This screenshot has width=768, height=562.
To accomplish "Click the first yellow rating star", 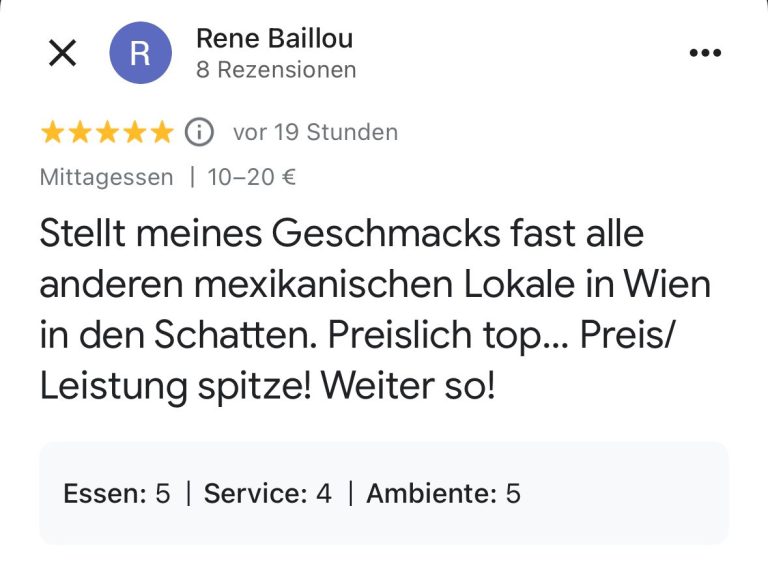I will click(52, 132).
